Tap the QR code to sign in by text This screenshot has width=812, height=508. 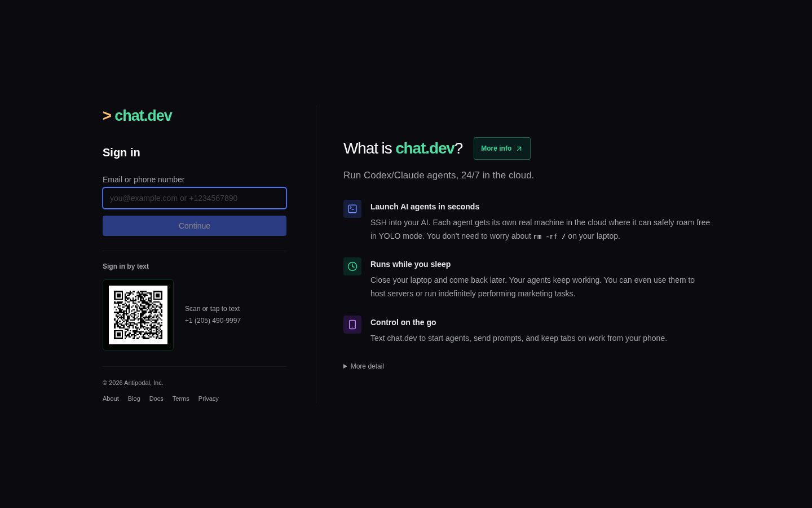[138, 315]
